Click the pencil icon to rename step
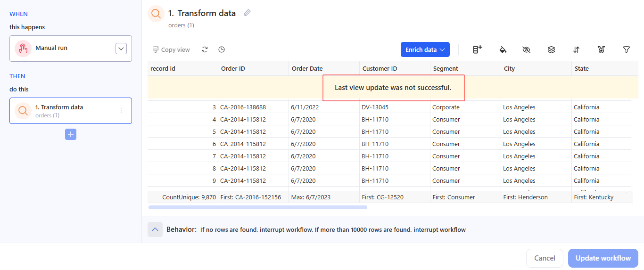The image size is (644, 270). (247, 13)
